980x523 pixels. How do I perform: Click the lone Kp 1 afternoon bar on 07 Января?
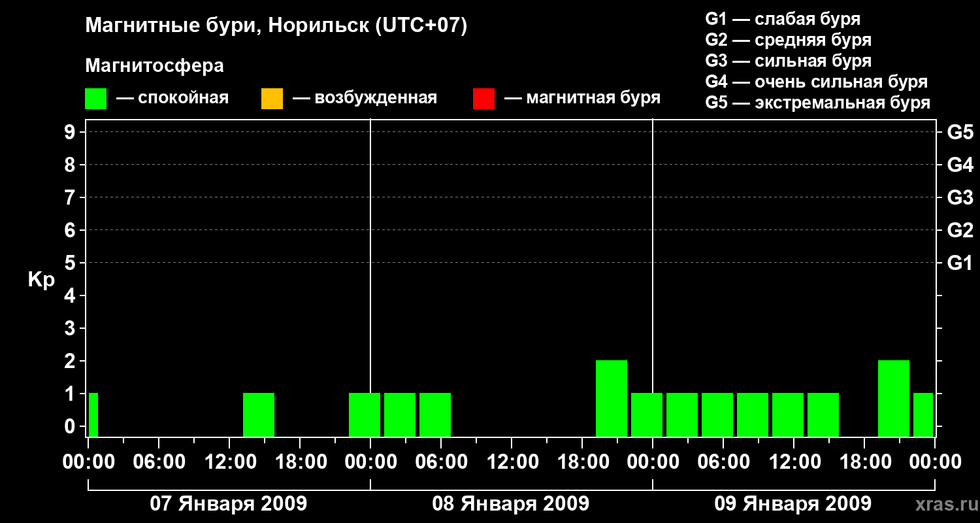(259, 414)
